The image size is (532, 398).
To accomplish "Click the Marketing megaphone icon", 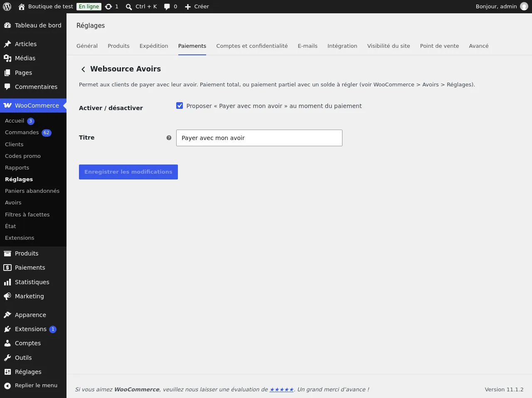I will click(7, 296).
